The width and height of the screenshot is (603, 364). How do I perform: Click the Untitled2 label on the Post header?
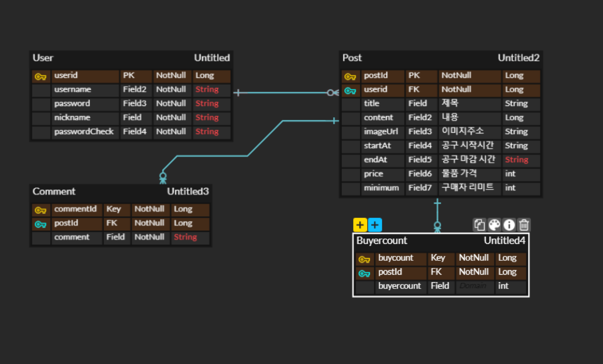click(519, 58)
